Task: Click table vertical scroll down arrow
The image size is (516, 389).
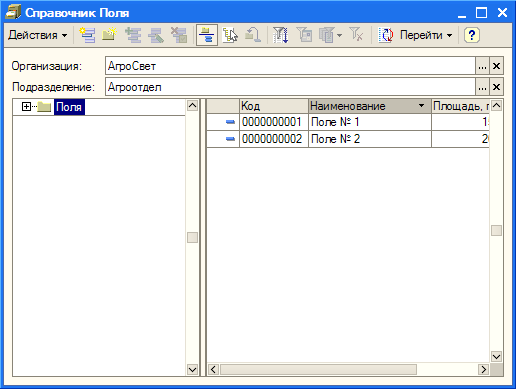Action: [496, 356]
